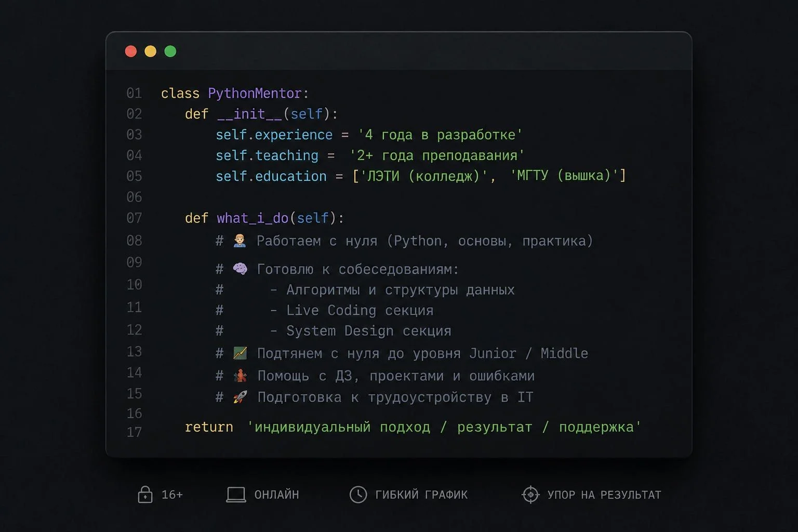The image size is (798, 532).
Task: Click the chart emoji before Подтянем с нуля
Action: pyautogui.click(x=240, y=353)
